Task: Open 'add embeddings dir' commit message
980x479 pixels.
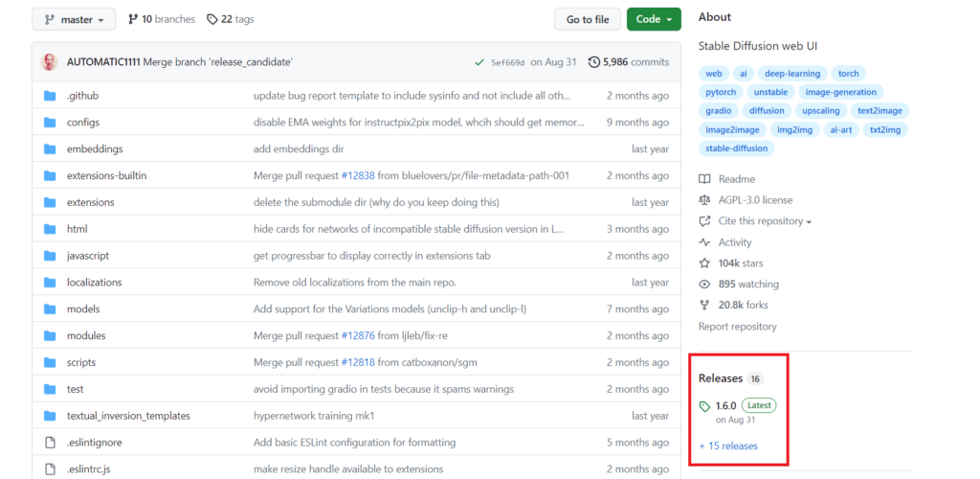Action: [x=299, y=149]
